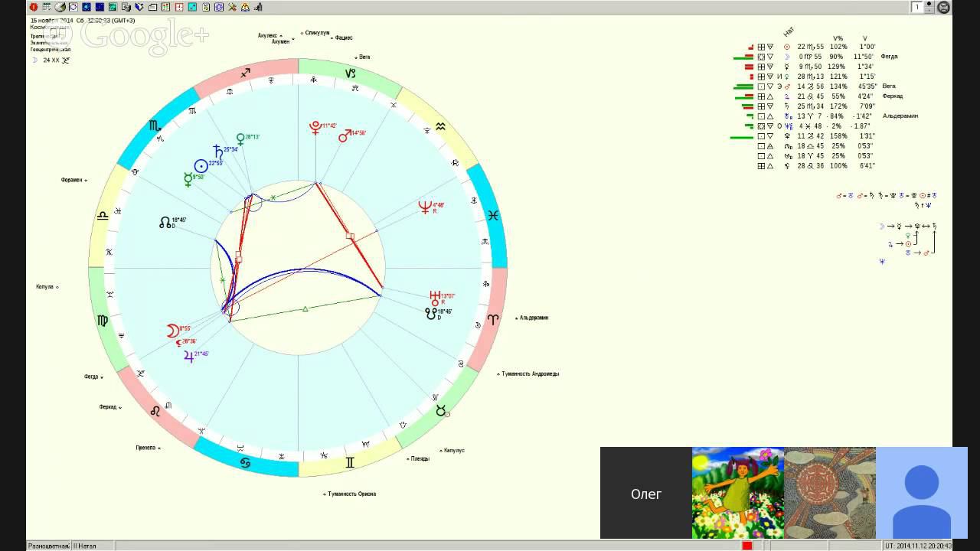Toggle the triangle marker in the Venus row

point(770,77)
